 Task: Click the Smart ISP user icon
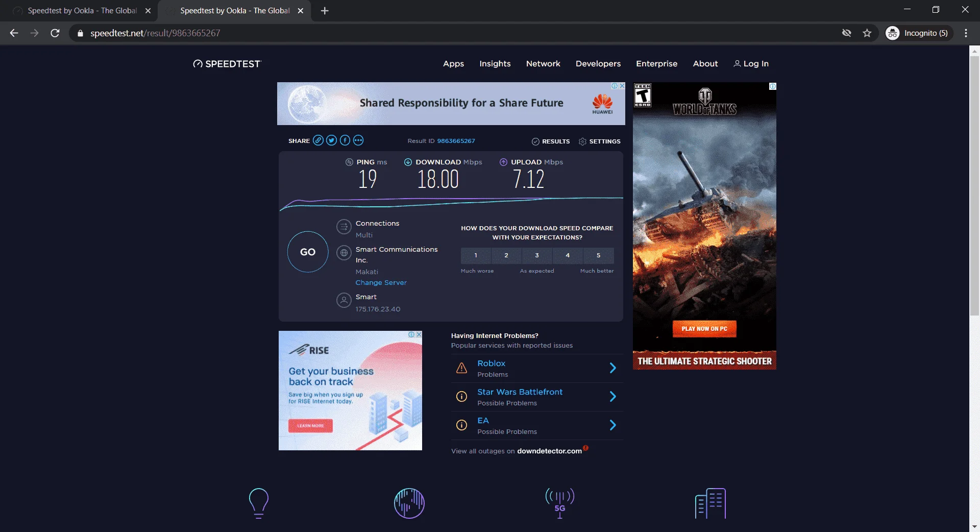[344, 300]
